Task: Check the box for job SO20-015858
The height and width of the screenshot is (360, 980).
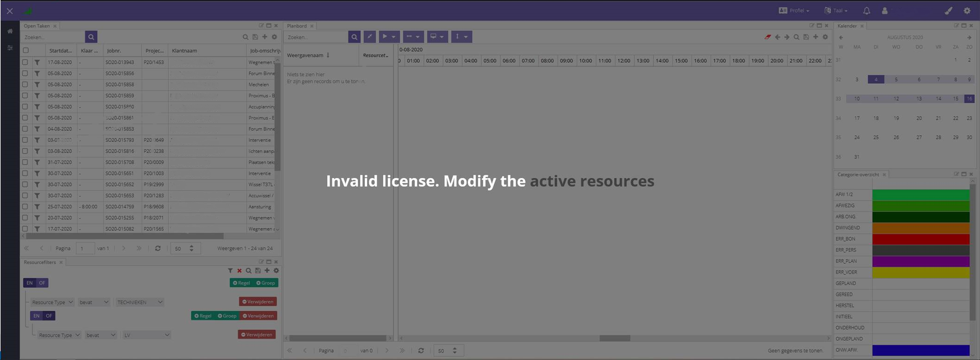Action: 25,85
